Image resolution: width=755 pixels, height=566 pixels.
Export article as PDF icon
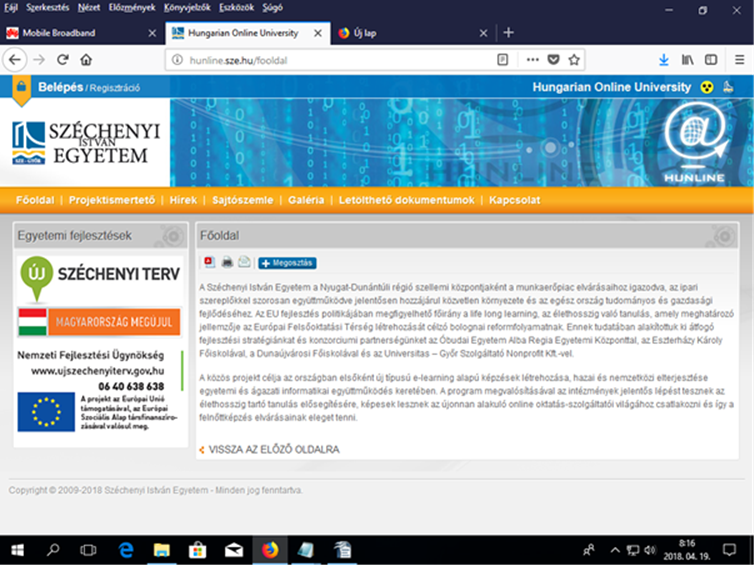pos(209,262)
